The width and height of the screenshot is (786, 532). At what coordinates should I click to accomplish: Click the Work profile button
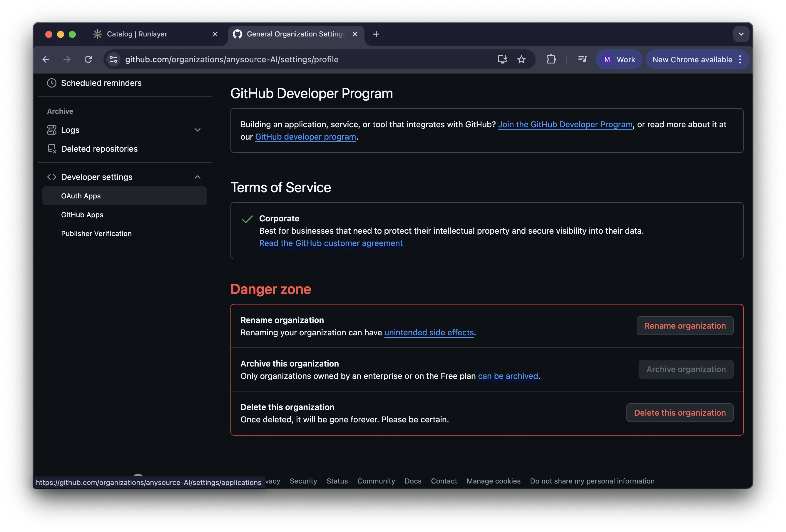[618, 60]
